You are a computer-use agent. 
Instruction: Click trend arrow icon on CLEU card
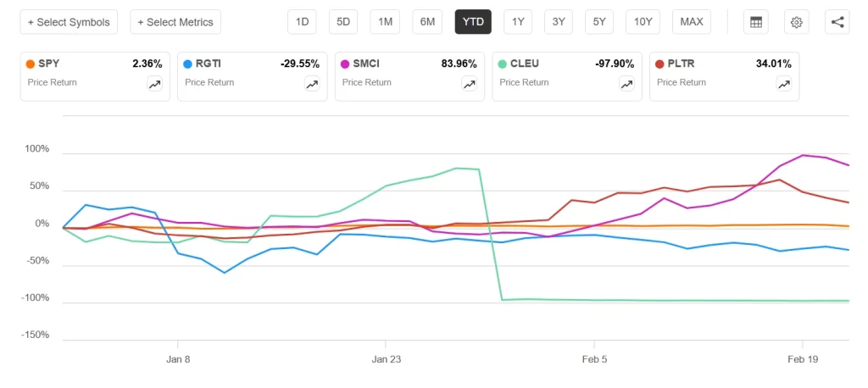point(626,84)
